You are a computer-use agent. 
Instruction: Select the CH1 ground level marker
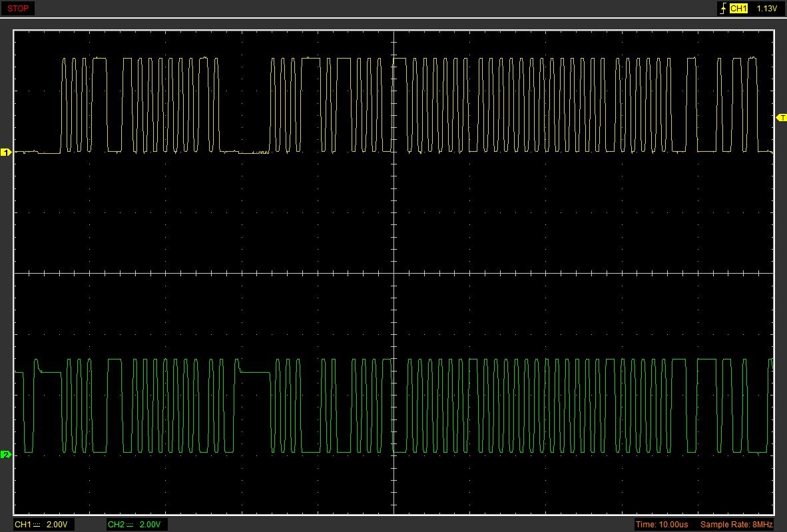point(6,152)
